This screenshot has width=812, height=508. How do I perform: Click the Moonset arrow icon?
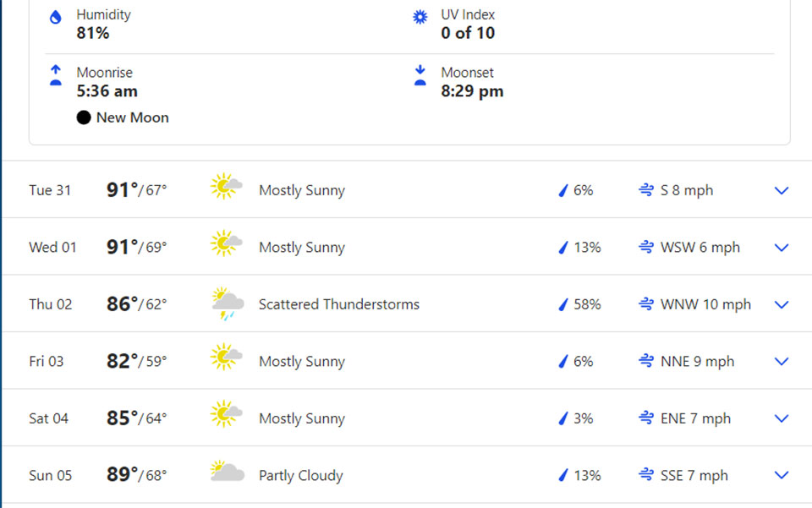[420, 75]
